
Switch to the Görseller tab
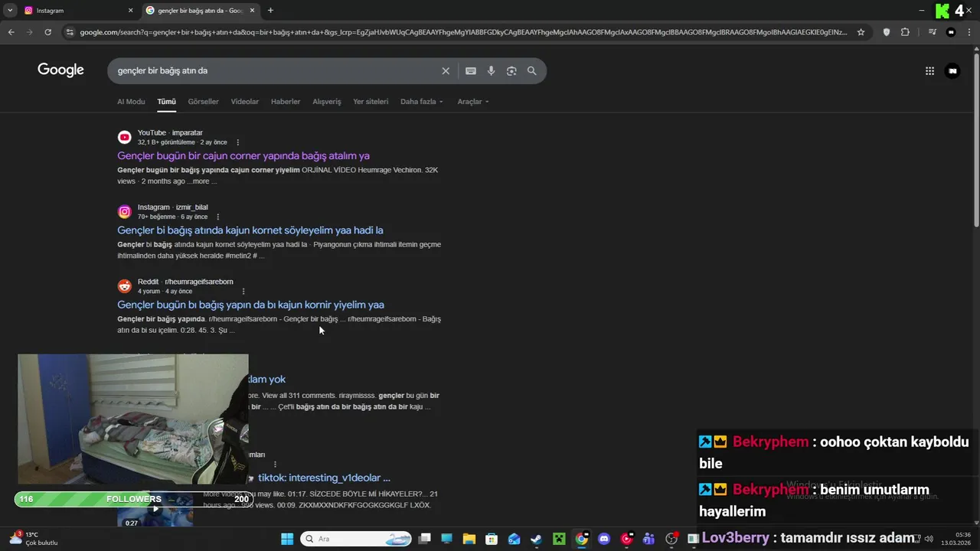[204, 102]
